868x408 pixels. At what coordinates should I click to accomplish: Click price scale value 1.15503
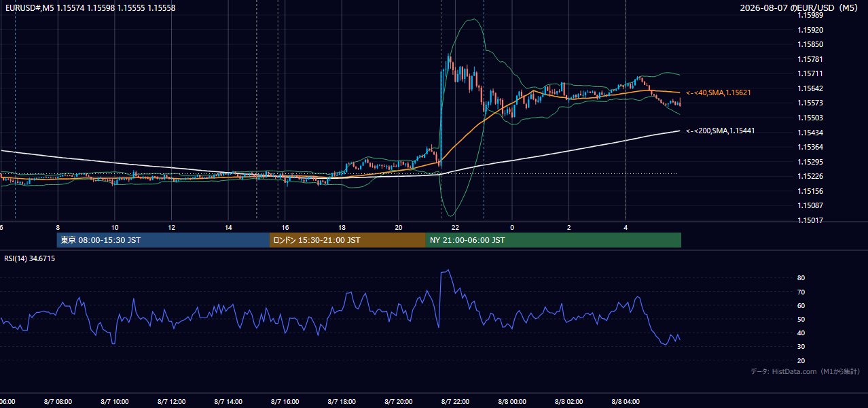click(x=810, y=118)
